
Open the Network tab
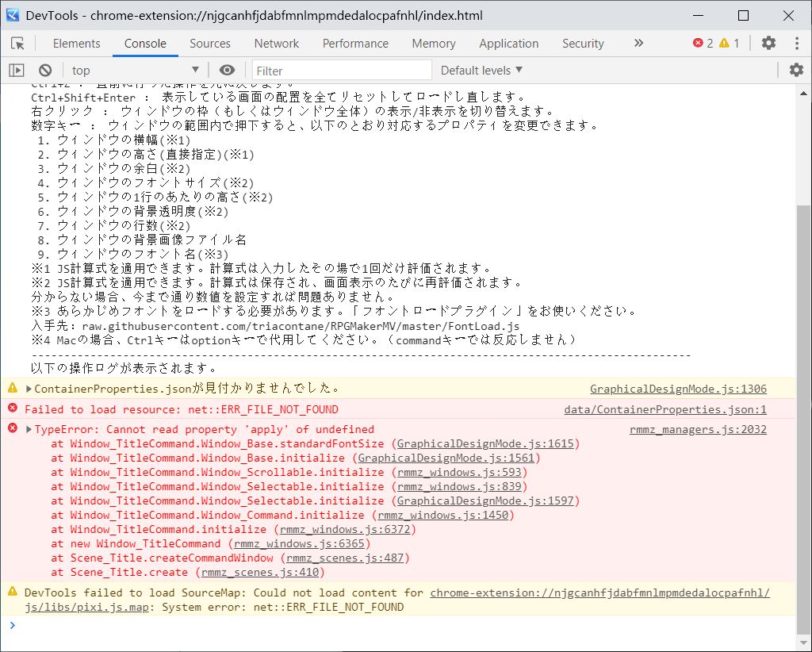tap(277, 44)
